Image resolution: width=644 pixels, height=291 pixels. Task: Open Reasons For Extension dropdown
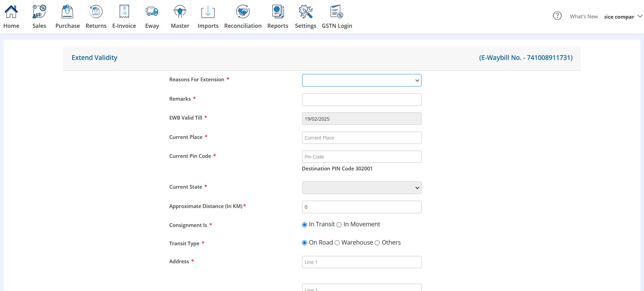coord(362,80)
